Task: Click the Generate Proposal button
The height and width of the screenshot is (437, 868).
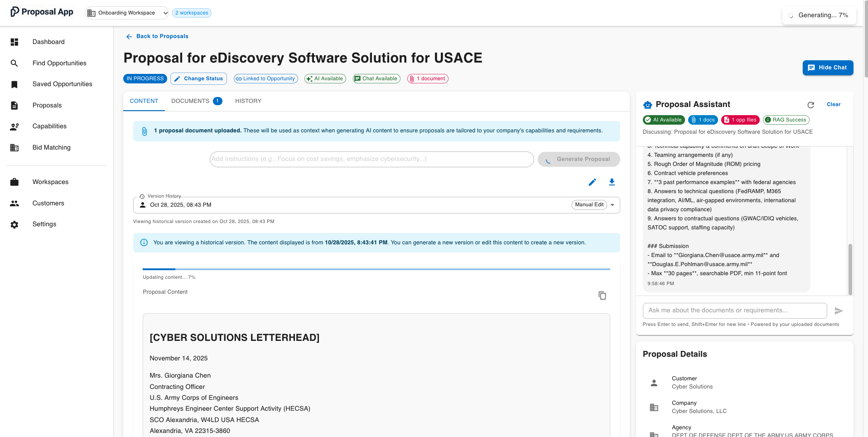Action: pyautogui.click(x=579, y=159)
